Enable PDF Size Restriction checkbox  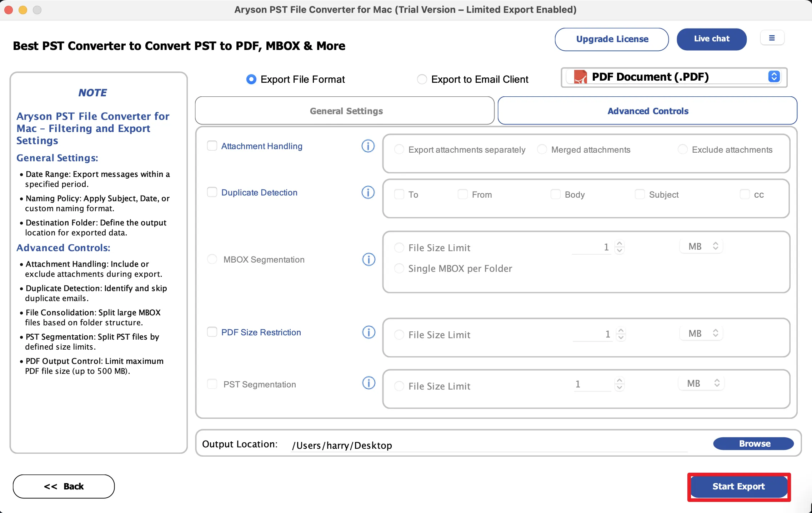click(212, 332)
